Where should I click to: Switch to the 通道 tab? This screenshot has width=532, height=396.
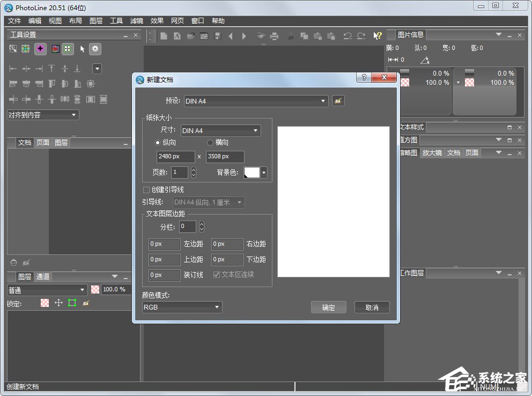43,276
